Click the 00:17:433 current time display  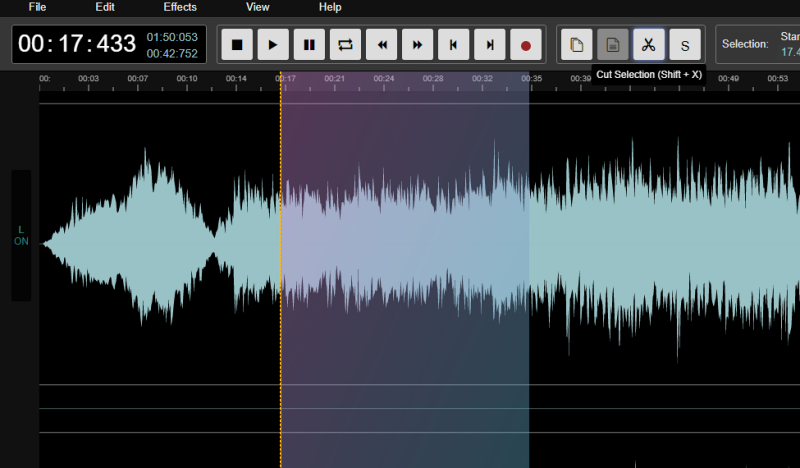(77, 44)
